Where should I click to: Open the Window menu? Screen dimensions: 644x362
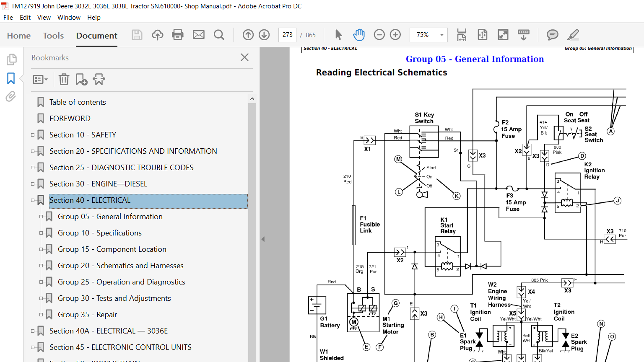coord(69,18)
